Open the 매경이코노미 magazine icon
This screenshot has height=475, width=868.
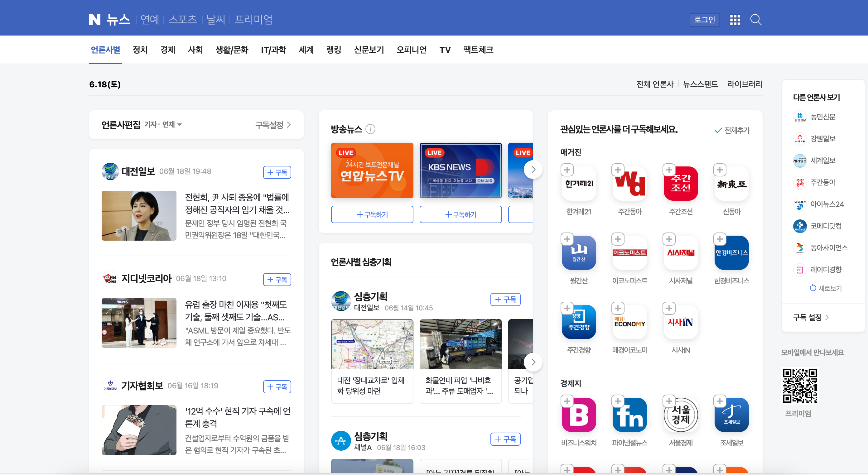pos(630,322)
